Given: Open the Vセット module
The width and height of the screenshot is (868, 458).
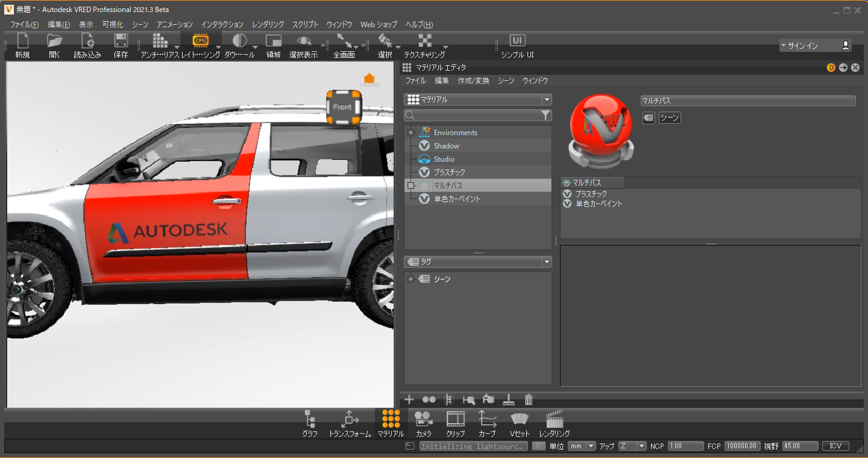Looking at the screenshot, I should tap(520, 423).
